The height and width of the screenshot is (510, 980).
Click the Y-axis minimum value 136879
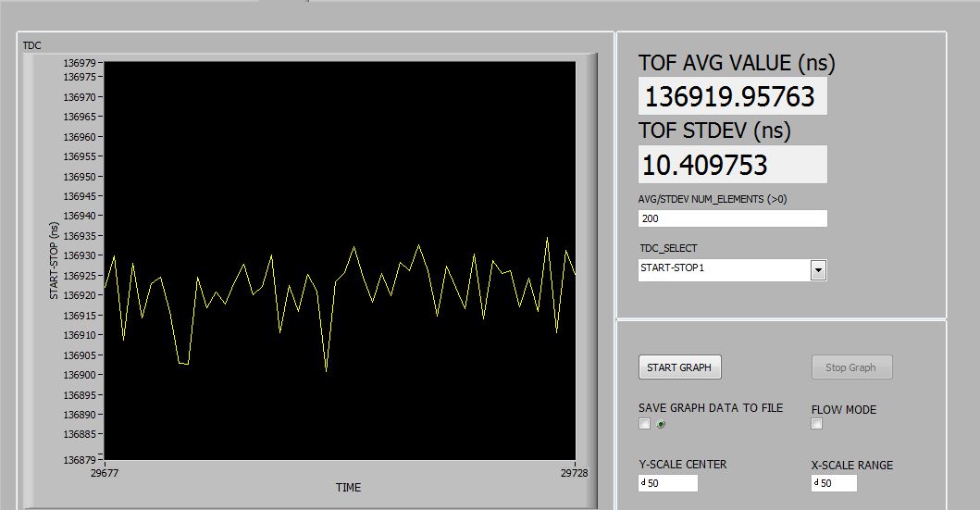point(80,460)
